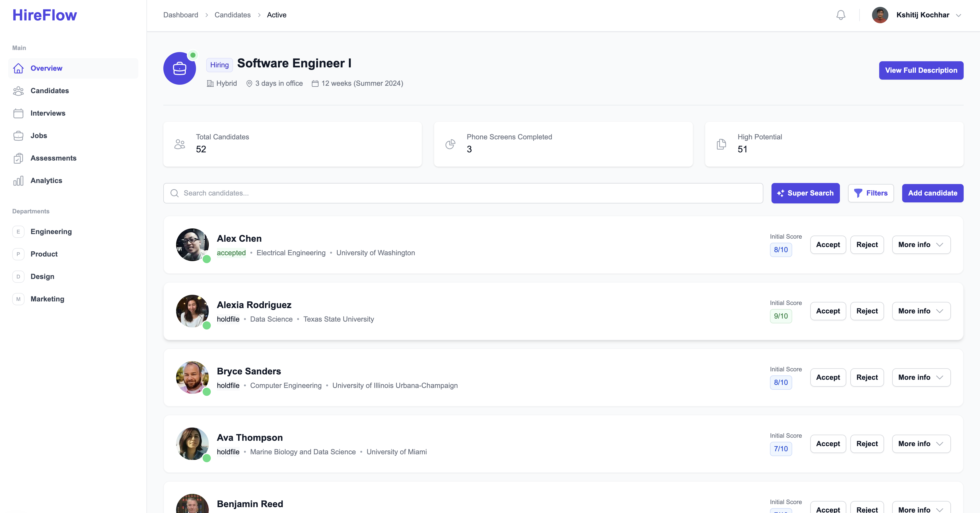Navigate to Candidates breadcrumb link

point(232,15)
